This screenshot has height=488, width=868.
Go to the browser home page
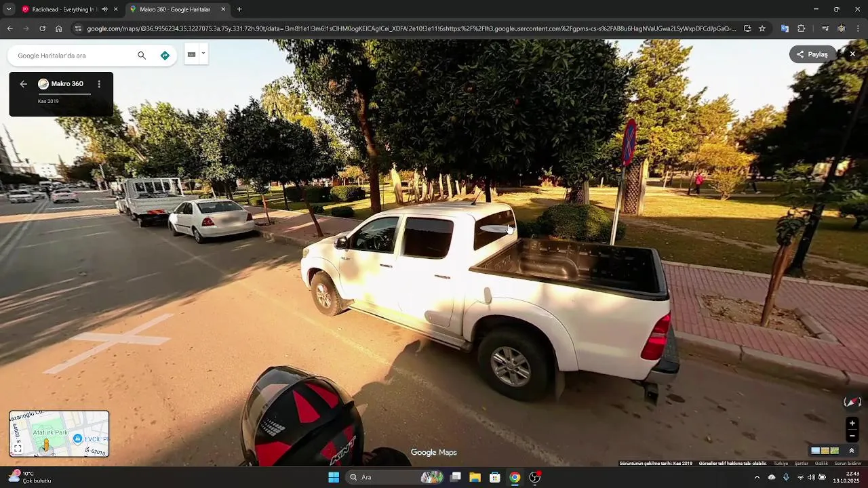tap(59, 28)
